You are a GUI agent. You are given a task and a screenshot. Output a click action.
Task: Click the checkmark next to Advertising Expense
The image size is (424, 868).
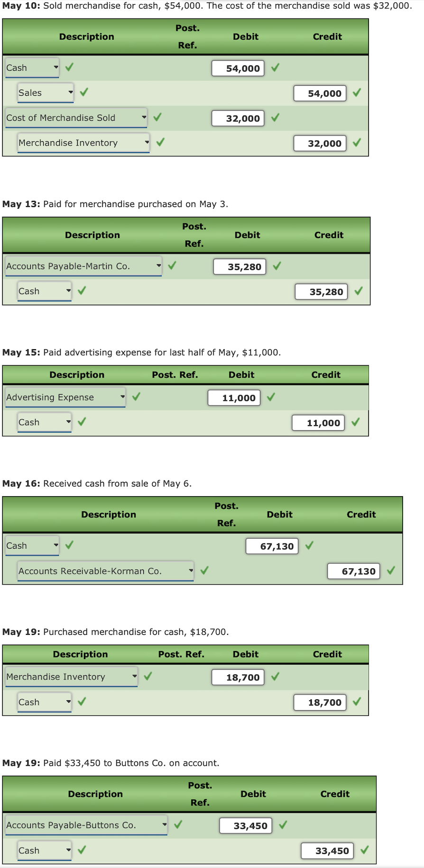[136, 398]
